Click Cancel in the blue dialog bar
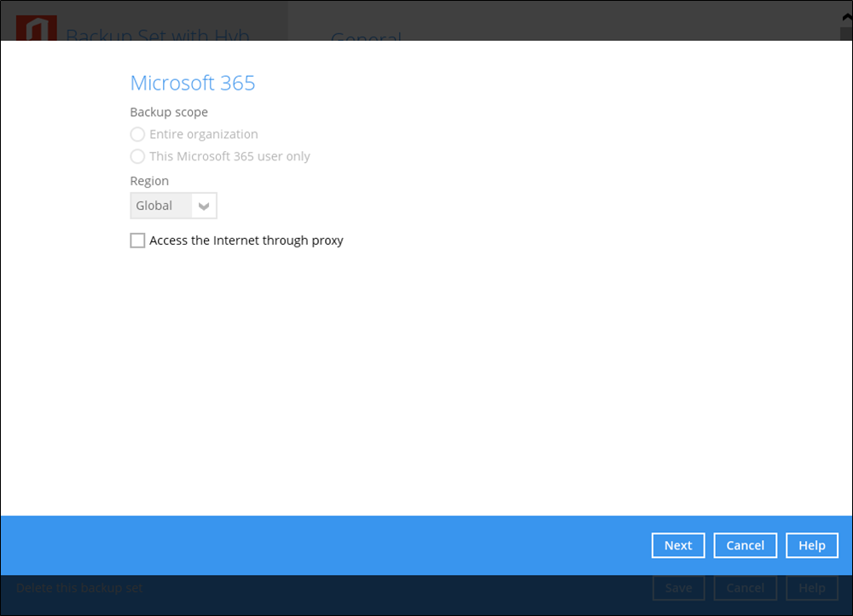 [x=745, y=545]
